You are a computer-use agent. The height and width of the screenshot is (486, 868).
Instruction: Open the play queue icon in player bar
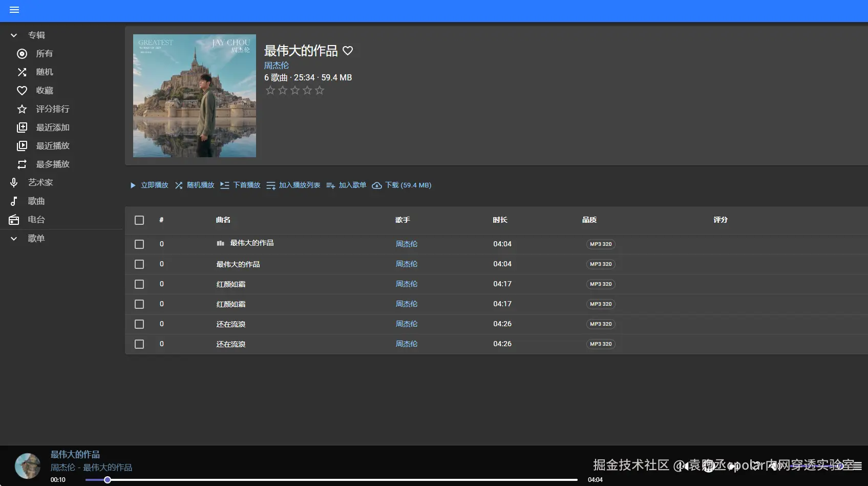pos(857,466)
